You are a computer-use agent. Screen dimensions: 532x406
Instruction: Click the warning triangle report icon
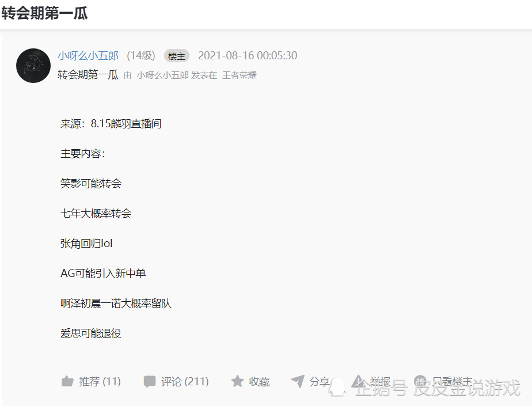click(x=358, y=381)
